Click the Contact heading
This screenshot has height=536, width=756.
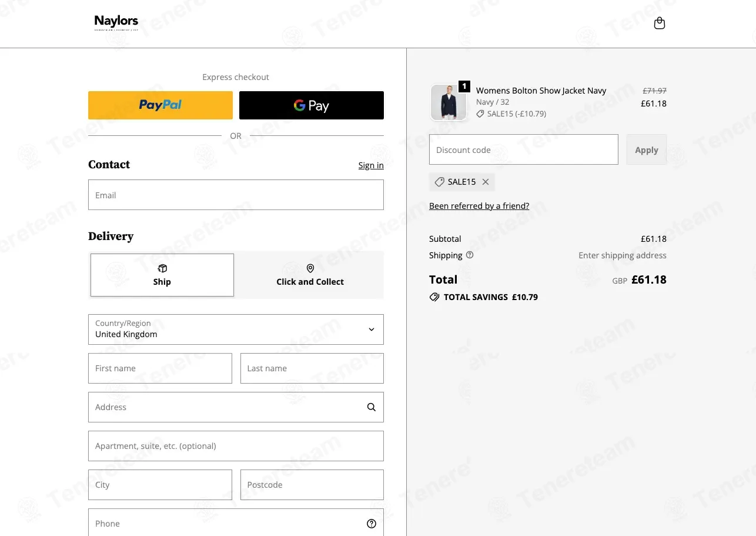click(109, 165)
